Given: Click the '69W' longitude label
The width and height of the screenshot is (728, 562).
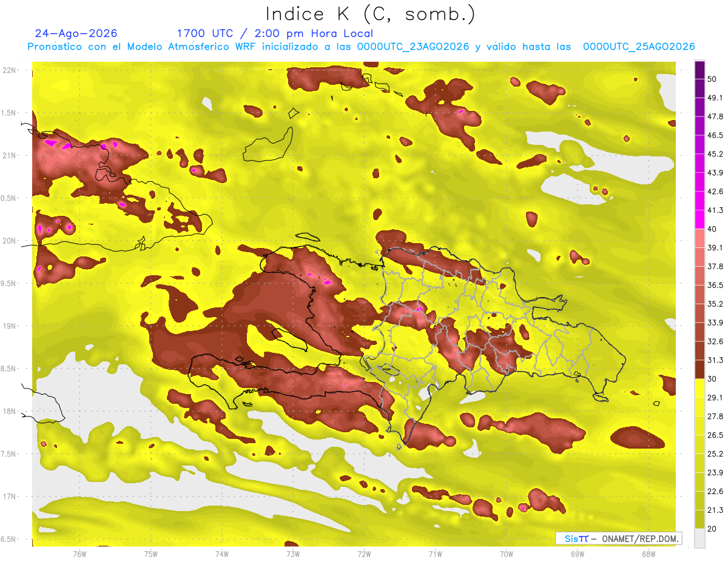Looking at the screenshot, I should click(577, 554).
